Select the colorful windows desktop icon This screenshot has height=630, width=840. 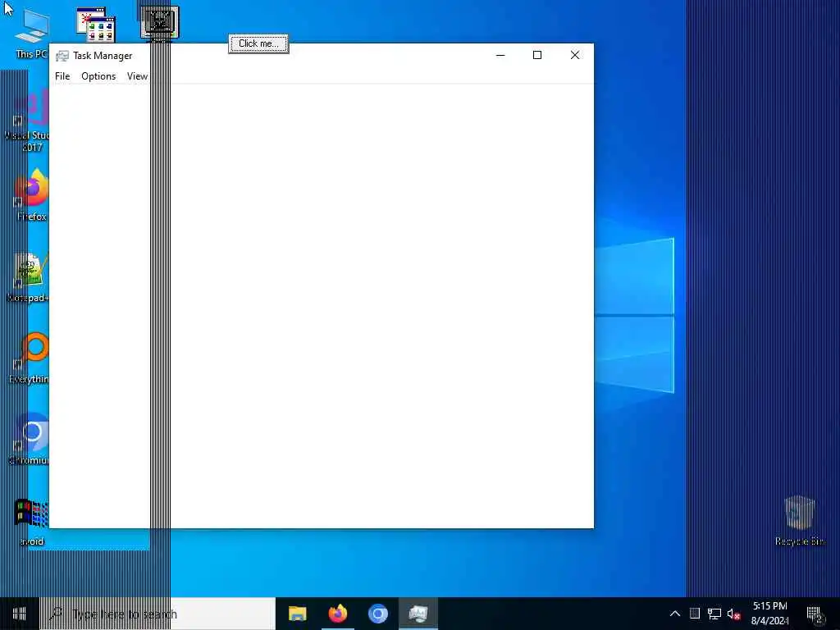click(95, 24)
